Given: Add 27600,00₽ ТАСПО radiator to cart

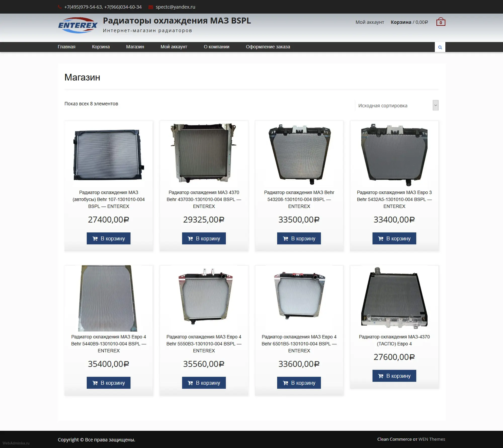Looking at the screenshot, I should (394, 376).
